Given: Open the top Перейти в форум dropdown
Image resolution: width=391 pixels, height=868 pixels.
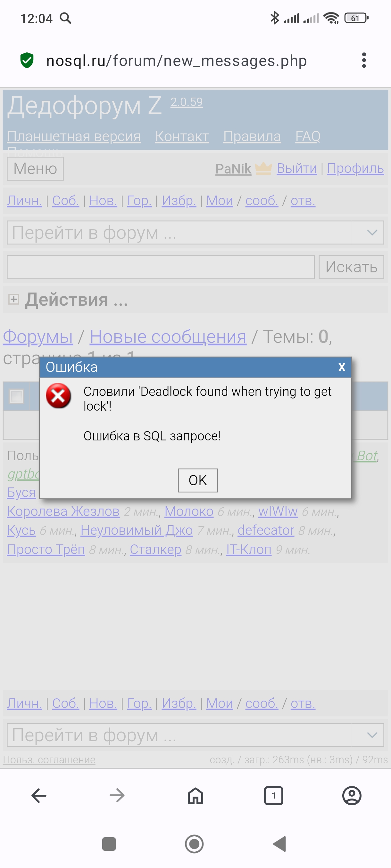Looking at the screenshot, I should click(195, 232).
